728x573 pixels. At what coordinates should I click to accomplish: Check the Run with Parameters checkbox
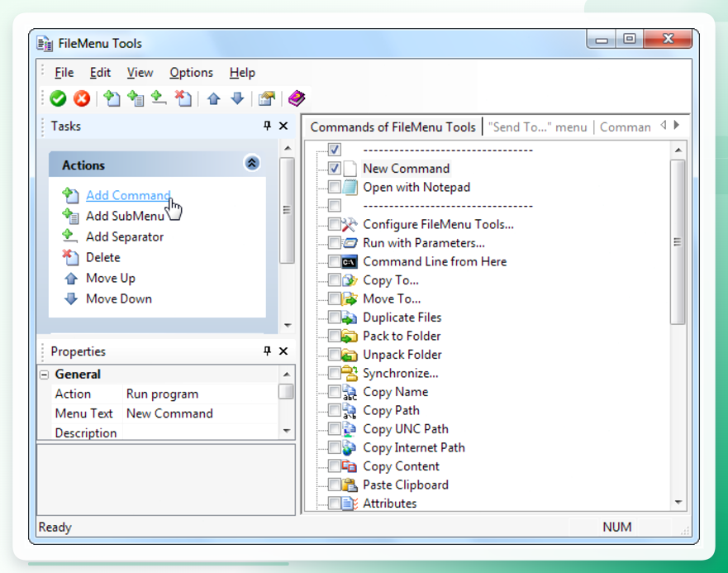coord(335,242)
